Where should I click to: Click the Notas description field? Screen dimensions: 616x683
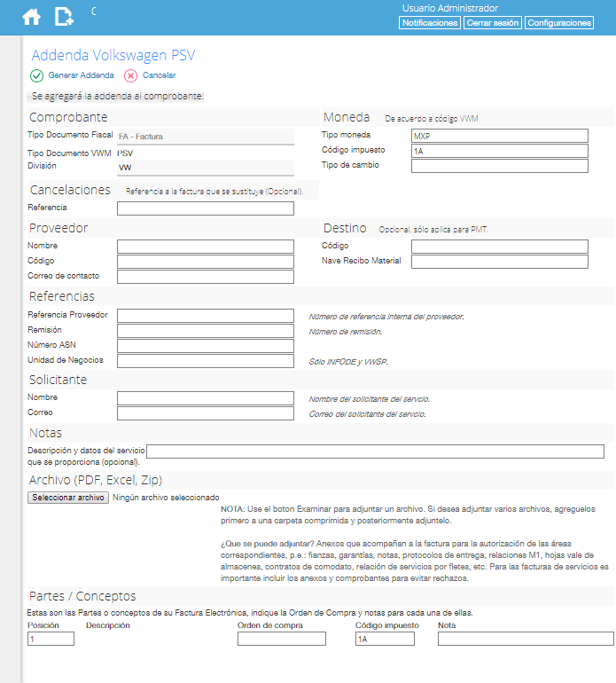375,451
